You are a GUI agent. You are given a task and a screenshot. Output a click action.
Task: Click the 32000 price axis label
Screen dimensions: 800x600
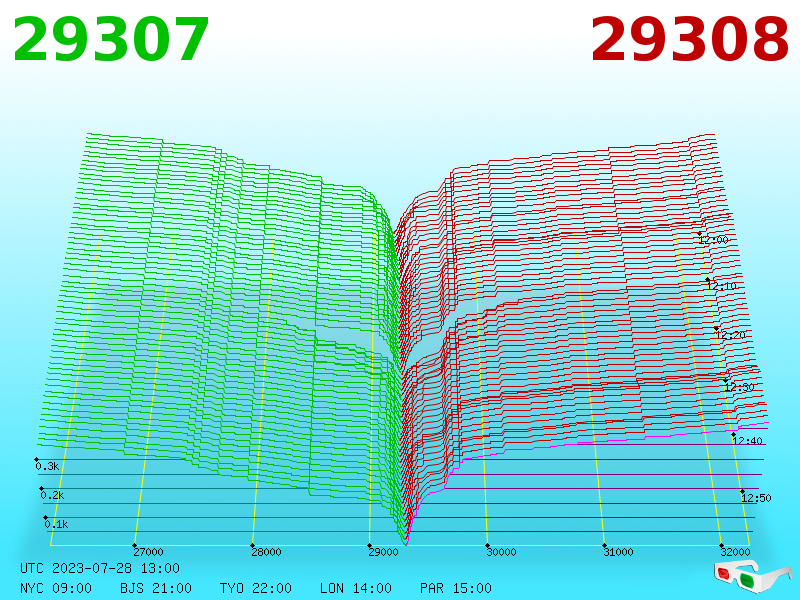735,552
